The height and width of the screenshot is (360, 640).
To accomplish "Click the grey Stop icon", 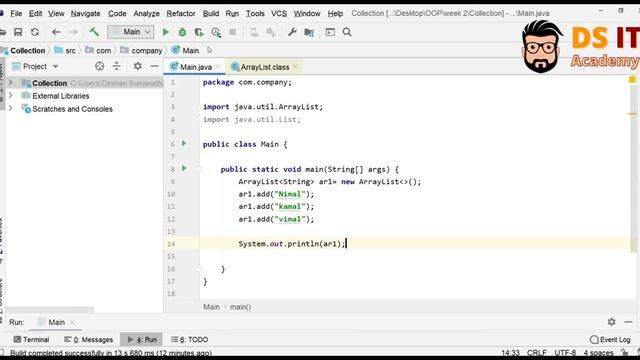I will click(232, 32).
